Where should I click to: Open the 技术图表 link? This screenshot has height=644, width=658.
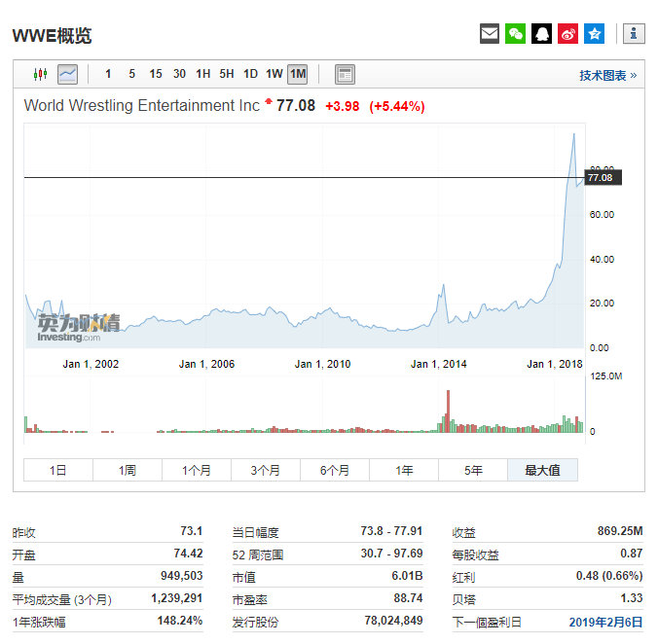coord(608,76)
